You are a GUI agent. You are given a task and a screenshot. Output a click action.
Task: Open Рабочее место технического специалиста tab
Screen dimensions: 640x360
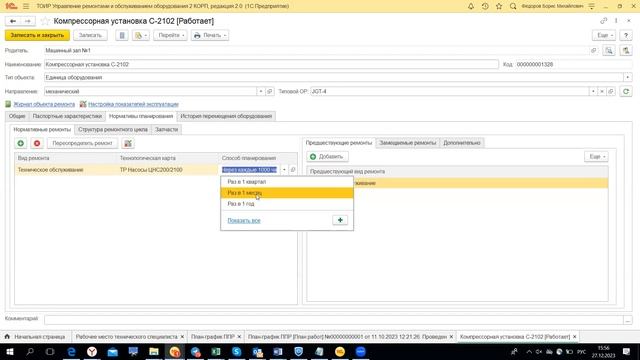point(127,337)
